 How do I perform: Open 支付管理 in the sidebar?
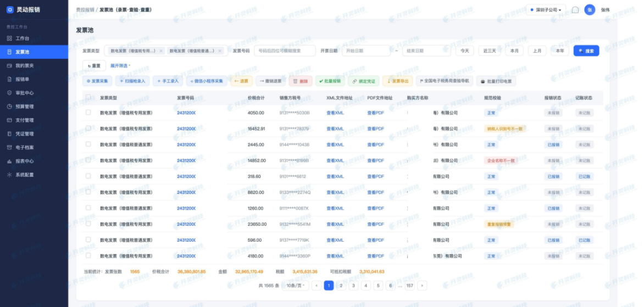(x=34, y=120)
